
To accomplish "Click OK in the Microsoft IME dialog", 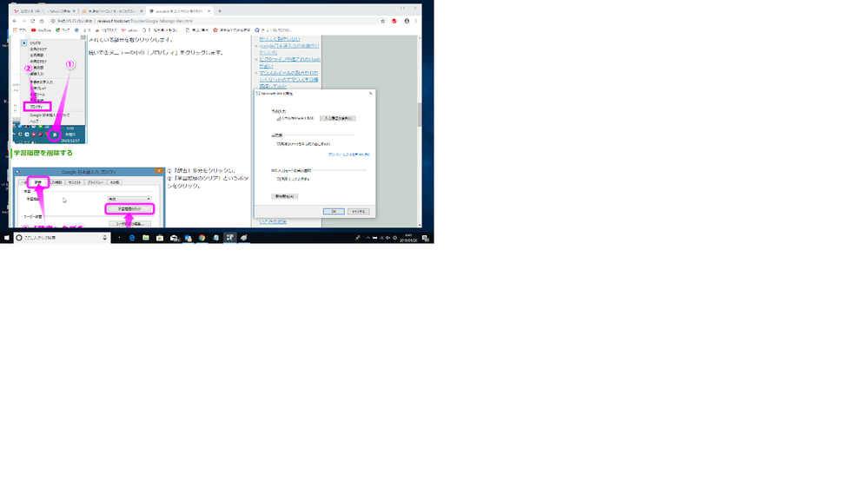I will point(334,211).
